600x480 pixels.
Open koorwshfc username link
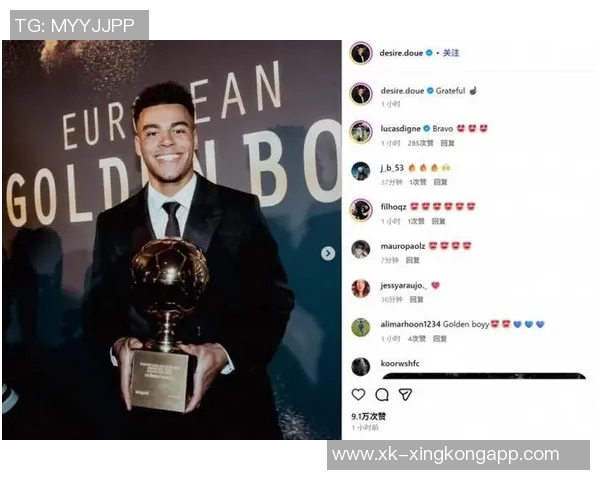pos(400,363)
